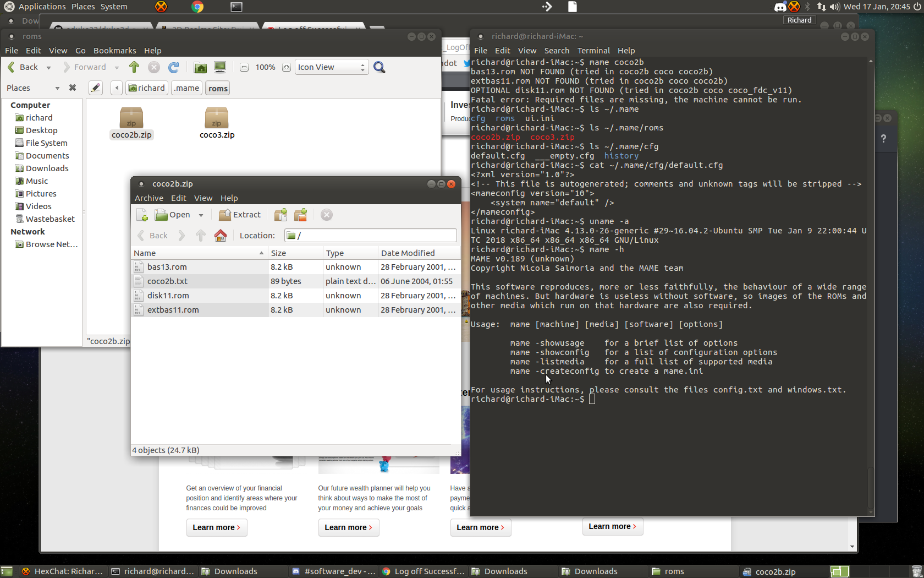The height and width of the screenshot is (578, 924).
Task: Go up to parent folder in file manager
Action: (134, 67)
